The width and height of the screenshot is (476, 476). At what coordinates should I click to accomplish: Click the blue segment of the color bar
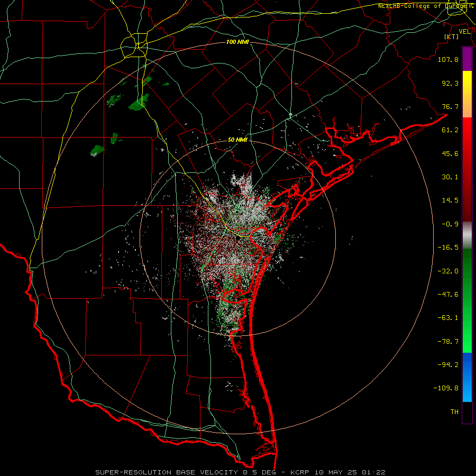467,377
